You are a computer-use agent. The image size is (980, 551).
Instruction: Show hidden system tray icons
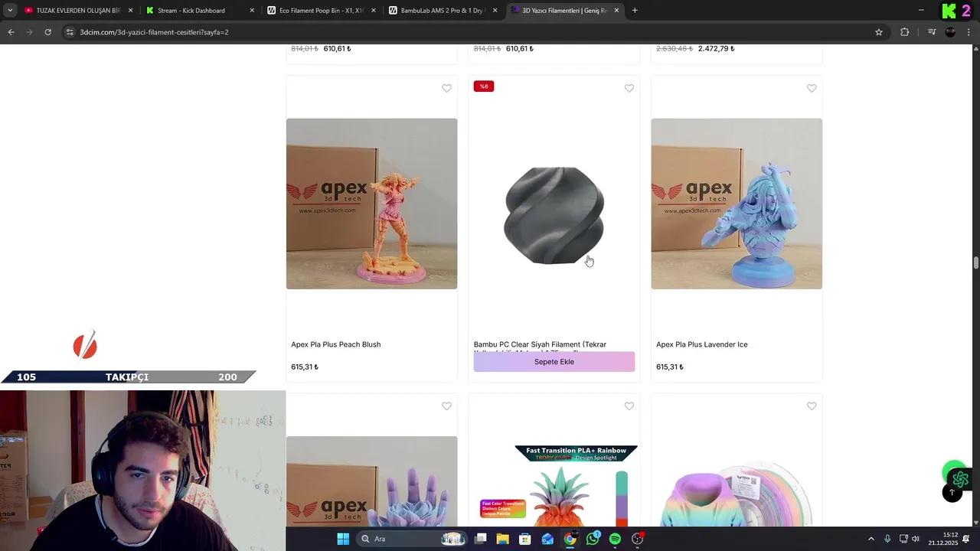(x=871, y=539)
